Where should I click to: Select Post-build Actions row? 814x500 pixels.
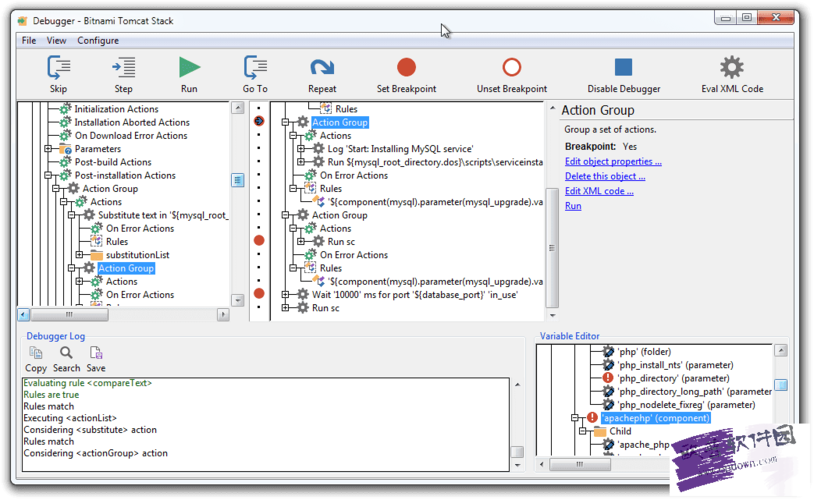(113, 162)
